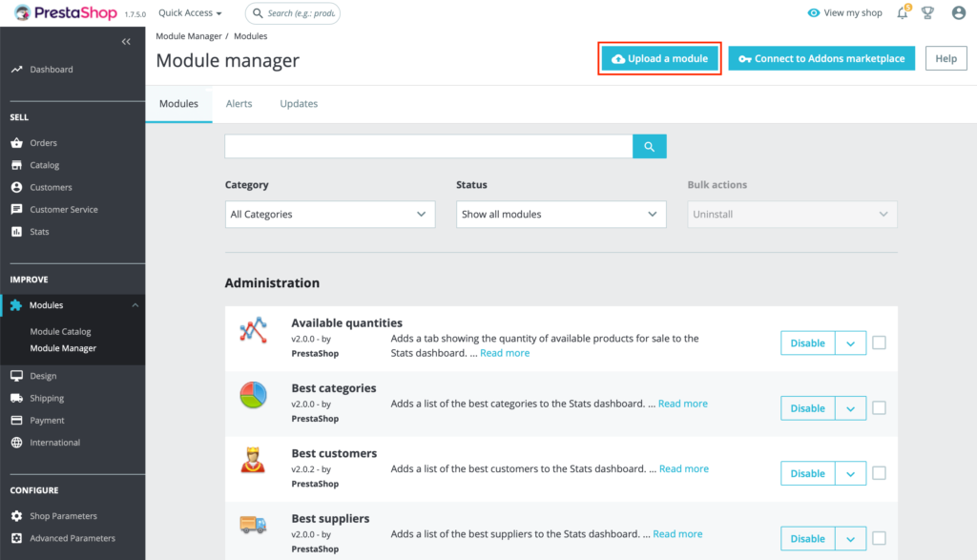This screenshot has width=977, height=560.
Task: Open Read more for Best suppliers
Action: tap(678, 534)
